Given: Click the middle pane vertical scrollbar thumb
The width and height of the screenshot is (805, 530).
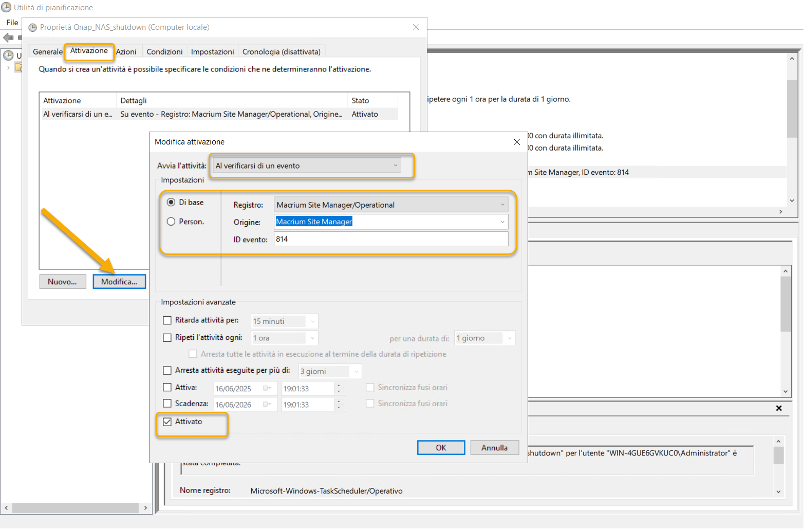Looking at the screenshot, I should (x=785, y=304).
